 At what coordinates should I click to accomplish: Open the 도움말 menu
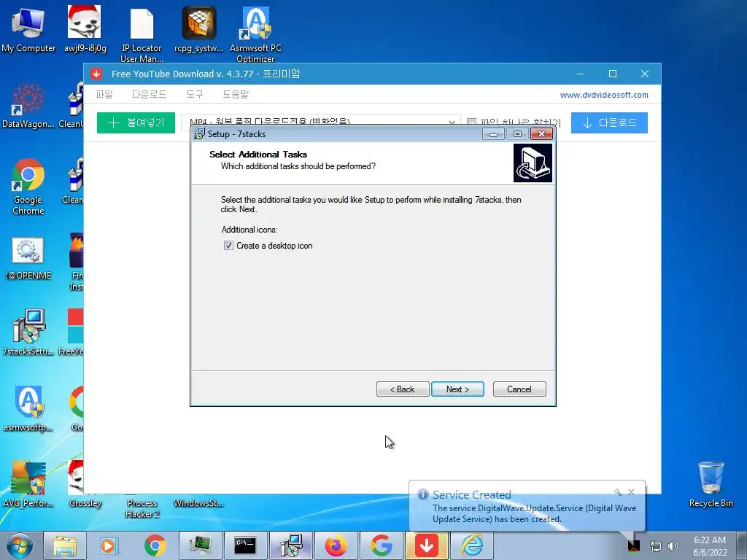[236, 94]
